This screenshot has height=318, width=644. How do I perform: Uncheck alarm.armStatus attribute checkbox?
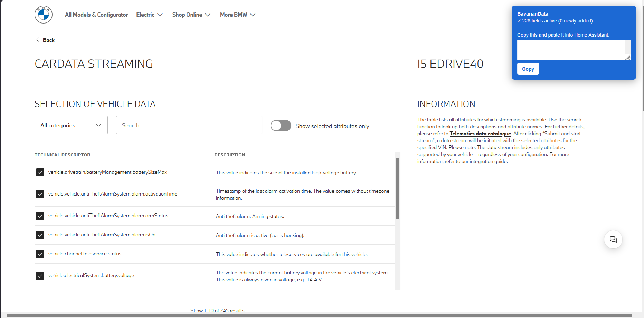[40, 216]
